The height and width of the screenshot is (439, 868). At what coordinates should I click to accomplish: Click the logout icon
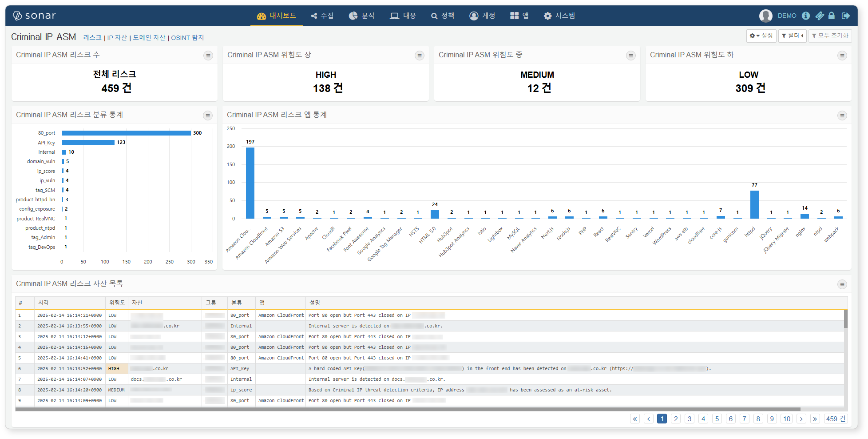click(x=846, y=16)
